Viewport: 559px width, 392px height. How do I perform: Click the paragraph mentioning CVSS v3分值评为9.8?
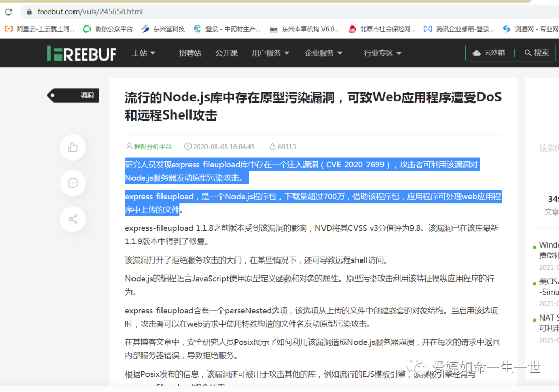(x=312, y=235)
